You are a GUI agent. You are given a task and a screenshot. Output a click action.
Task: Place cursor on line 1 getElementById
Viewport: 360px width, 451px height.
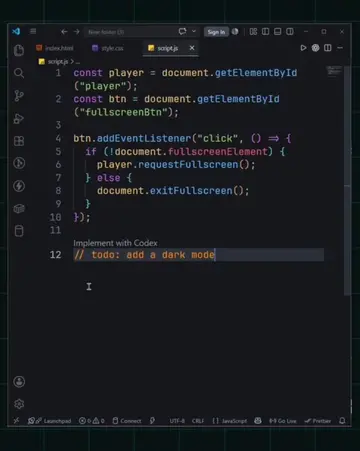[x=256, y=73]
